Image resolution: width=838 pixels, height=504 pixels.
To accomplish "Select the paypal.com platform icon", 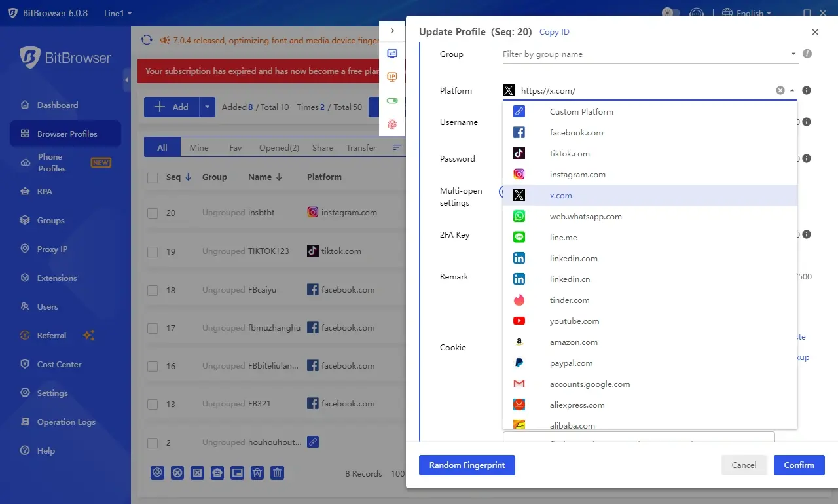I will click(x=519, y=363).
